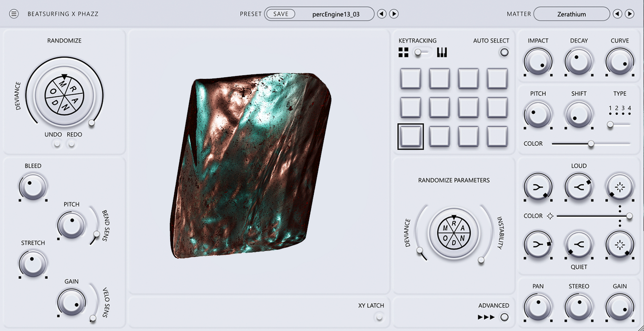
Task: Expand the Advanced panel
Action: (x=504, y=317)
